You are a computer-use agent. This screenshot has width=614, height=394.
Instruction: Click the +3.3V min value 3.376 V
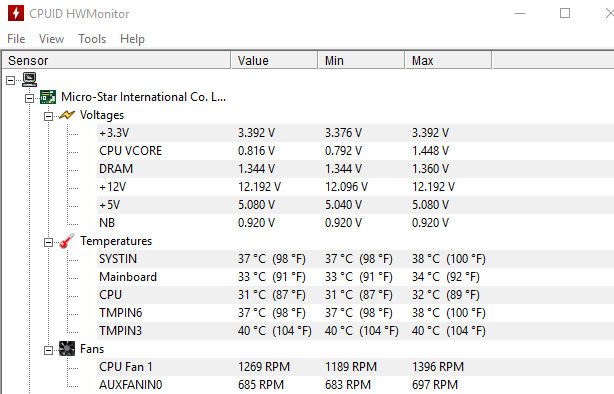coord(343,133)
